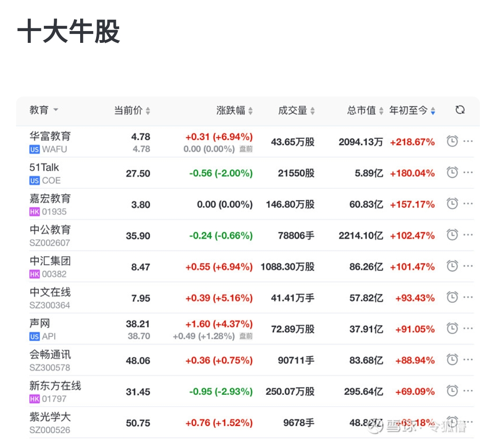Click the 60.83亿 market cap value
This screenshot has height=448, width=502.
click(x=366, y=204)
